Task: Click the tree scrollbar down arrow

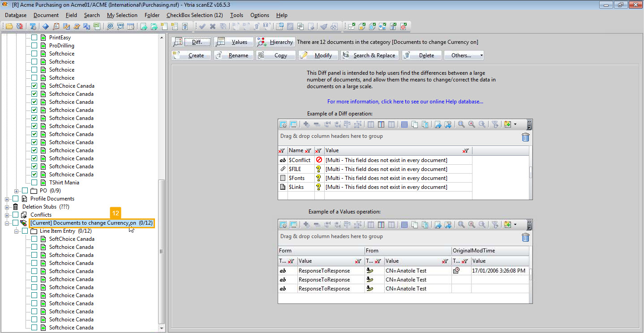Action: (162, 329)
